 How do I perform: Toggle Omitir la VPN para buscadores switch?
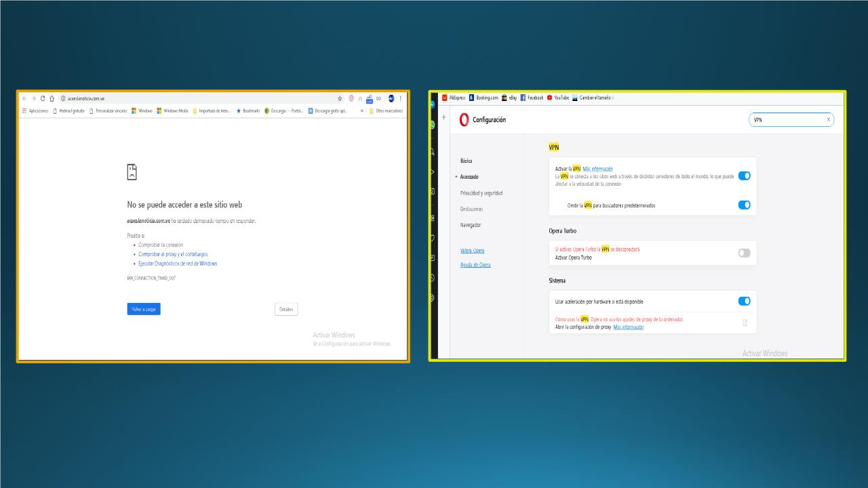pos(744,205)
